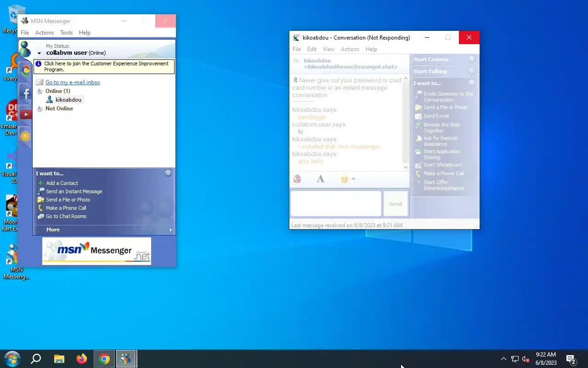Open the Help menu in MSN Messenger
The width and height of the screenshot is (588, 368).
coord(85,33)
